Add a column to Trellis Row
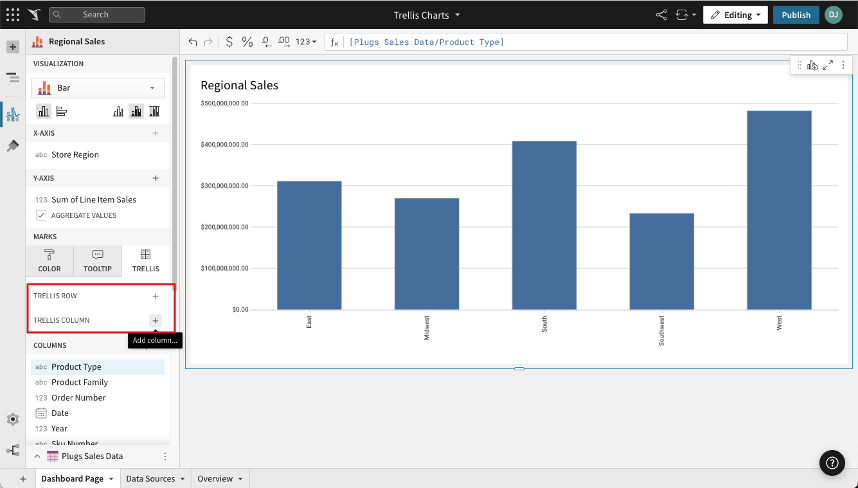 click(155, 297)
